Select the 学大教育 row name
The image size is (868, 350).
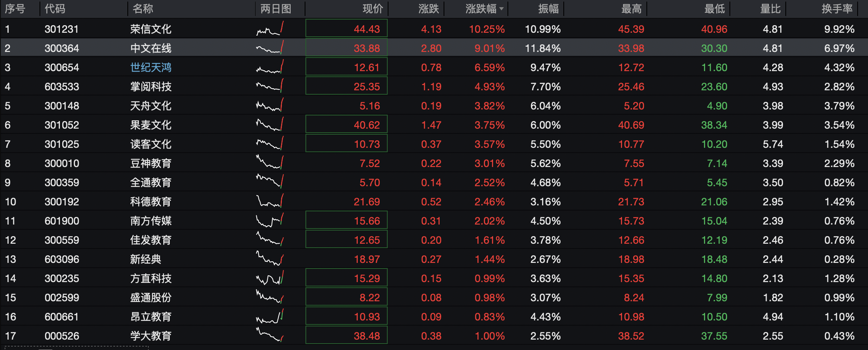pos(151,336)
